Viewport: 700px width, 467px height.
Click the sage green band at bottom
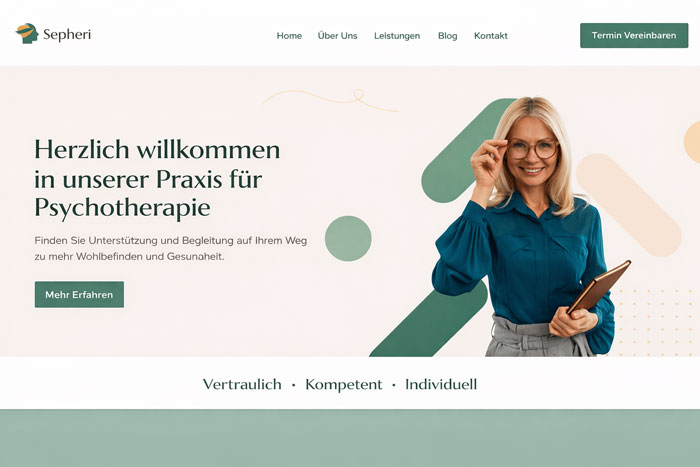point(350,438)
